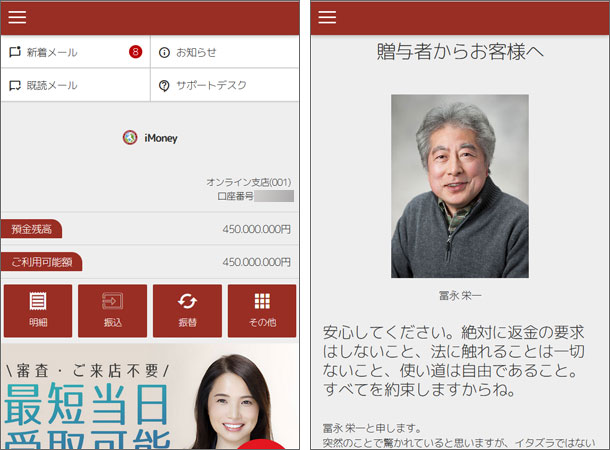The width and height of the screenshot is (610, 450).
Task: Click the masked 口座番号 account number
Action: 273,197
